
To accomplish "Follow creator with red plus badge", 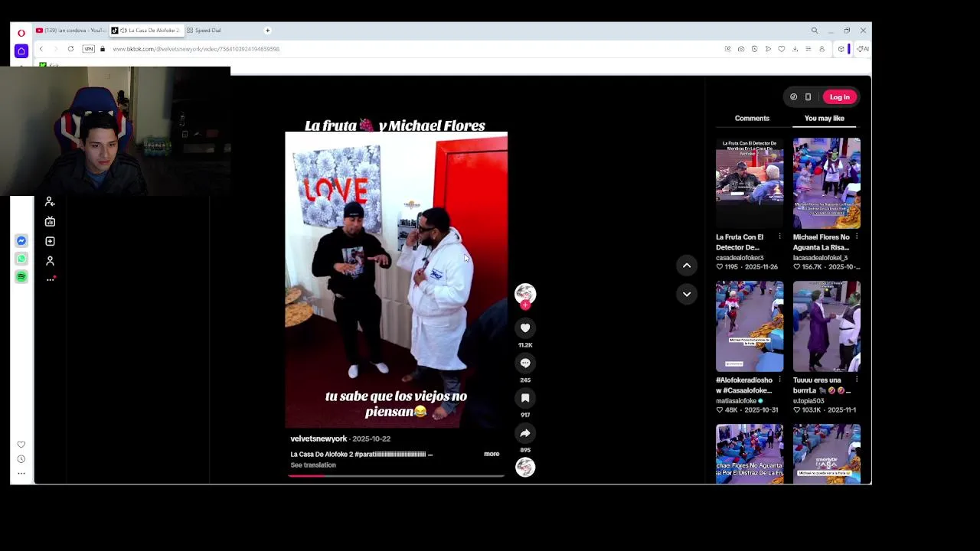I will [x=525, y=305].
